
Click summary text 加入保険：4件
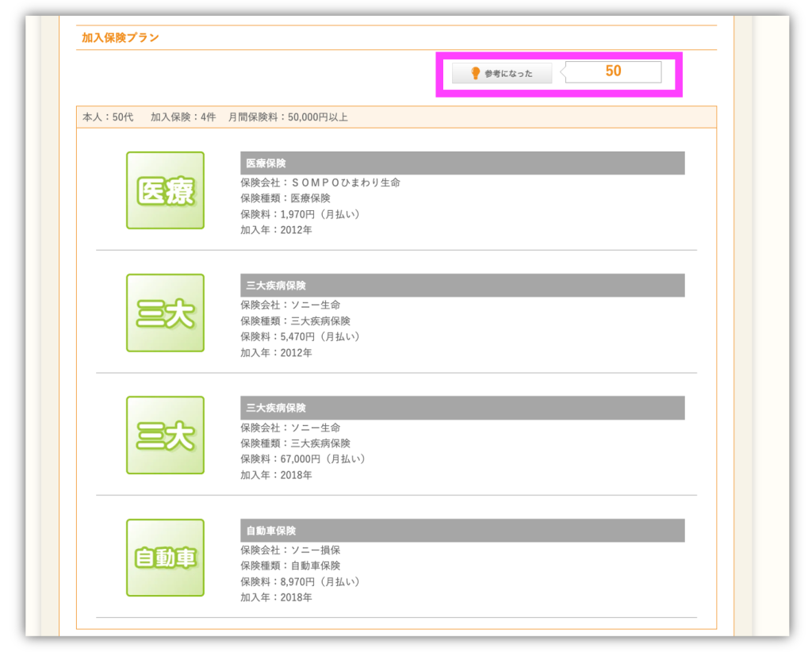[183, 117]
